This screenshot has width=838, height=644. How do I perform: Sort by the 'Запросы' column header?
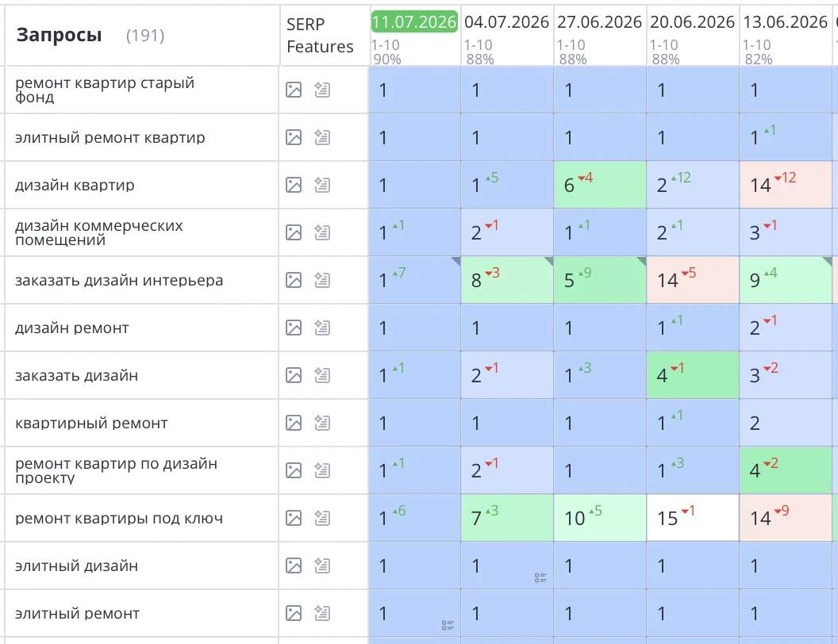coord(59,35)
